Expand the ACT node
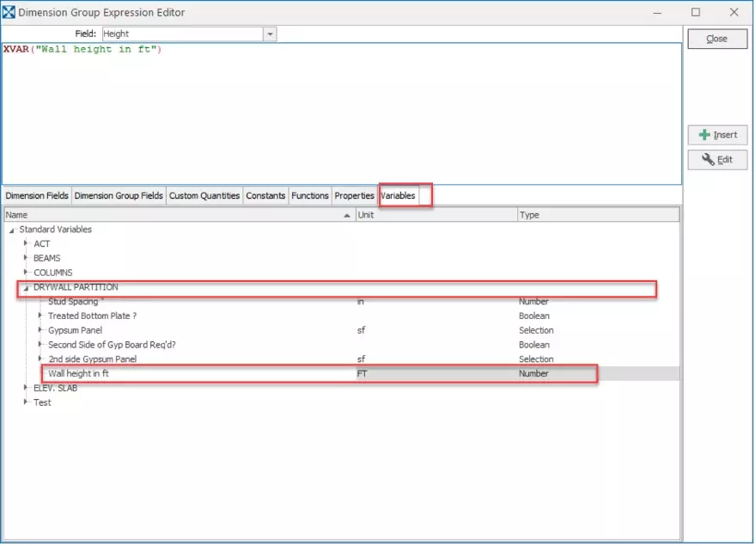Viewport: 756px width, 546px height. point(26,243)
